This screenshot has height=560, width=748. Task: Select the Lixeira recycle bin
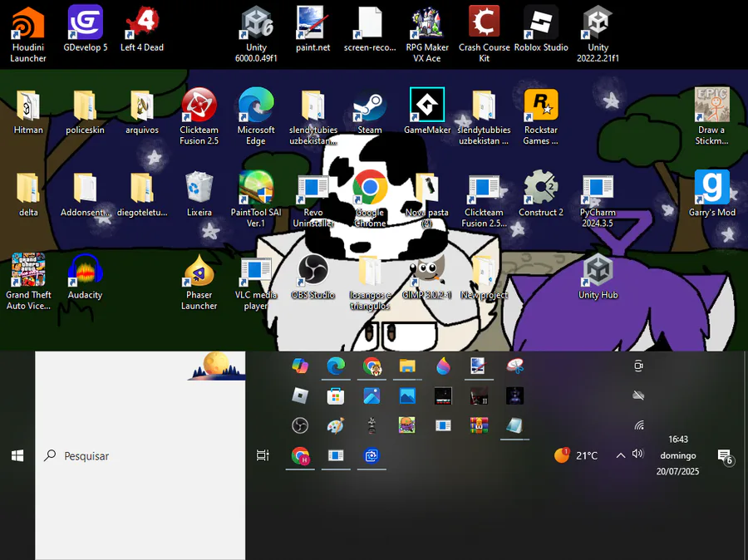(x=199, y=194)
